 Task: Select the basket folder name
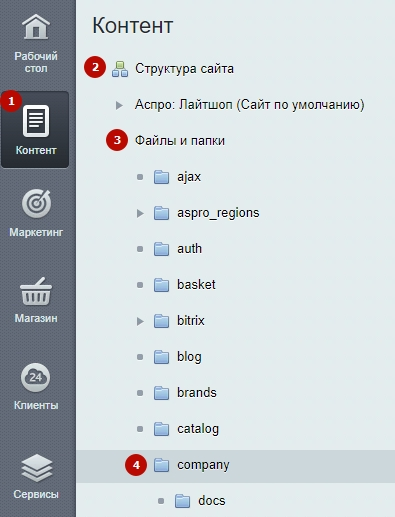click(x=196, y=285)
